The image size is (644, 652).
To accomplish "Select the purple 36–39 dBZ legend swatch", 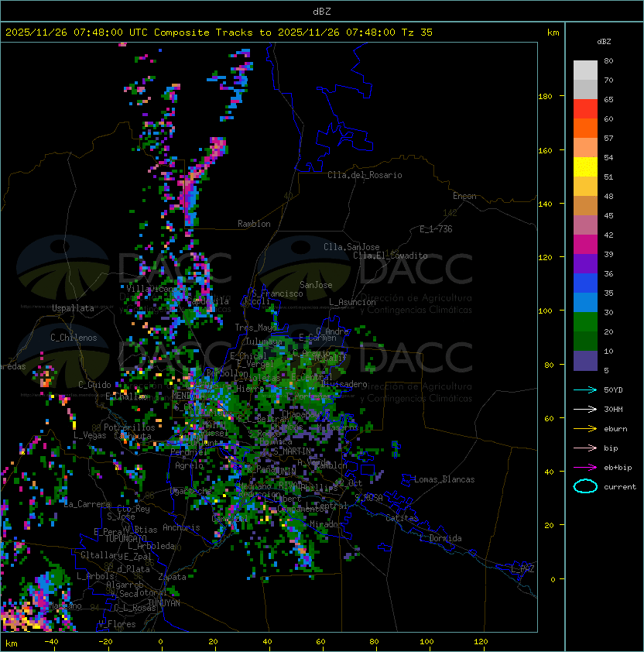I will click(585, 263).
